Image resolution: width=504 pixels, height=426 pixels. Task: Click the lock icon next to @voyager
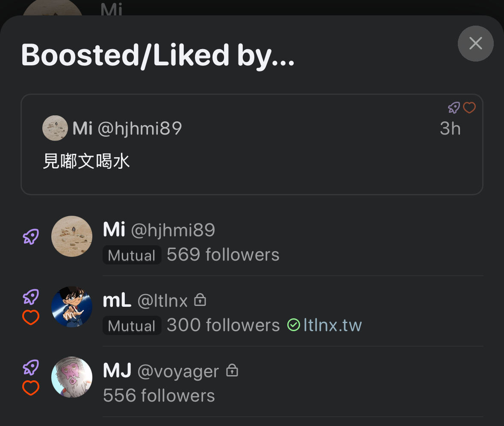click(x=232, y=370)
